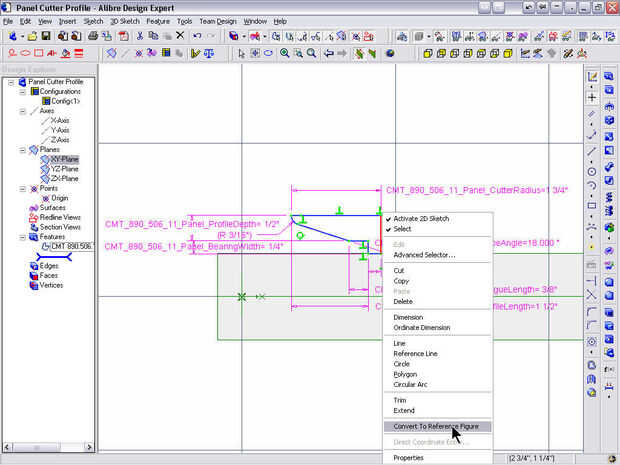Select Properties in the context menu

pos(408,457)
